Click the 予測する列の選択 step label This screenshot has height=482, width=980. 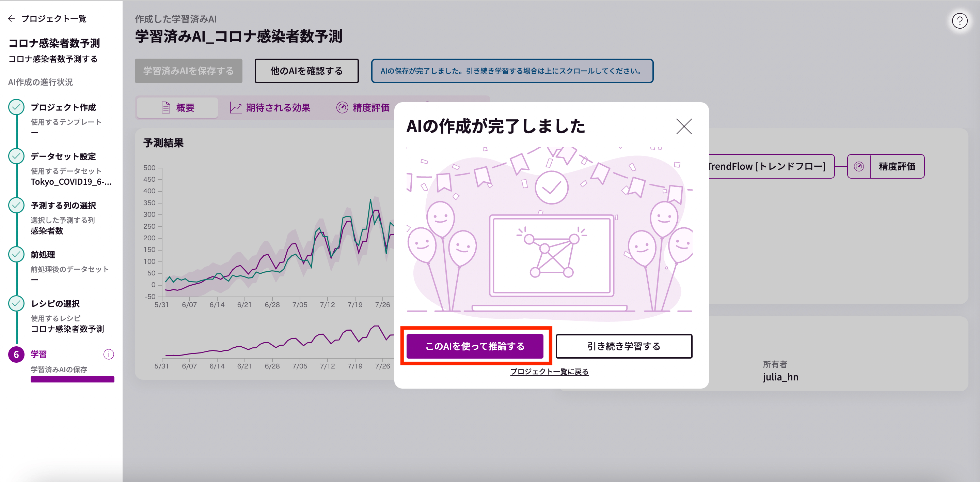63,206
